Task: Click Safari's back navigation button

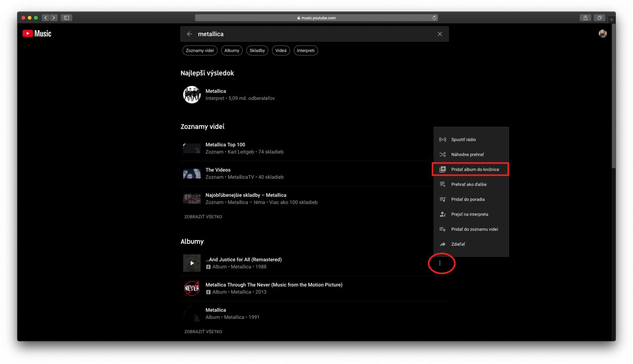Action: pyautogui.click(x=45, y=18)
